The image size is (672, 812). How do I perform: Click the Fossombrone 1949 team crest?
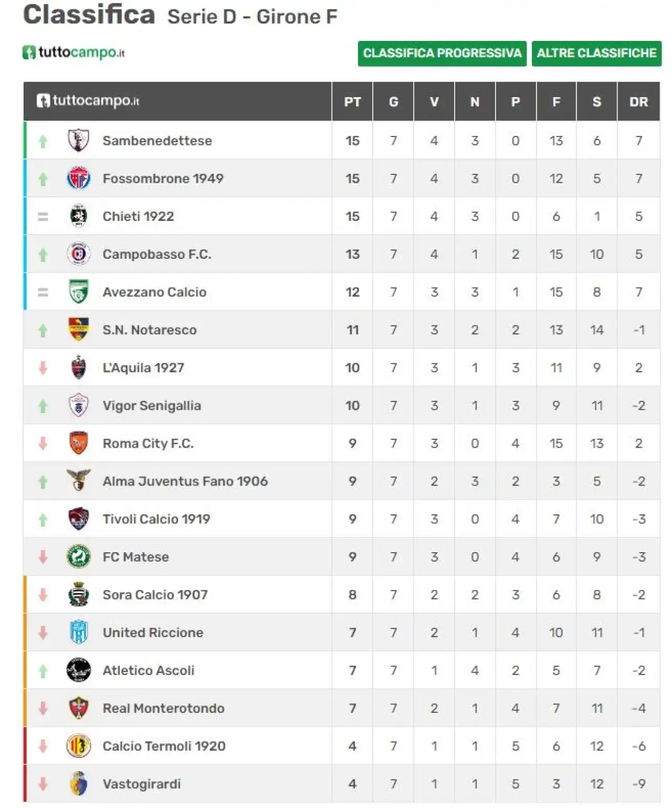click(x=79, y=178)
